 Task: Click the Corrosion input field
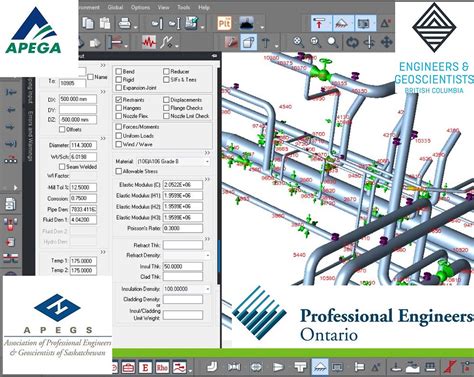coord(83,198)
